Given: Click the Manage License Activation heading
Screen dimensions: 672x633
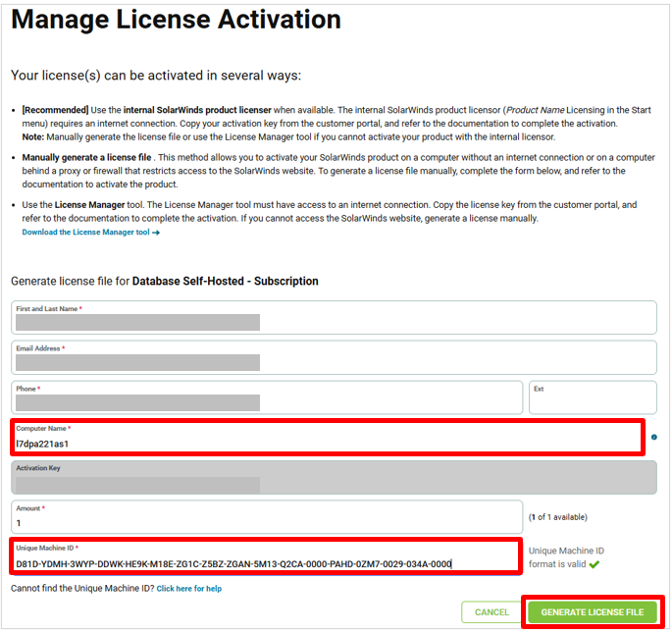Looking at the screenshot, I should pyautogui.click(x=177, y=20).
